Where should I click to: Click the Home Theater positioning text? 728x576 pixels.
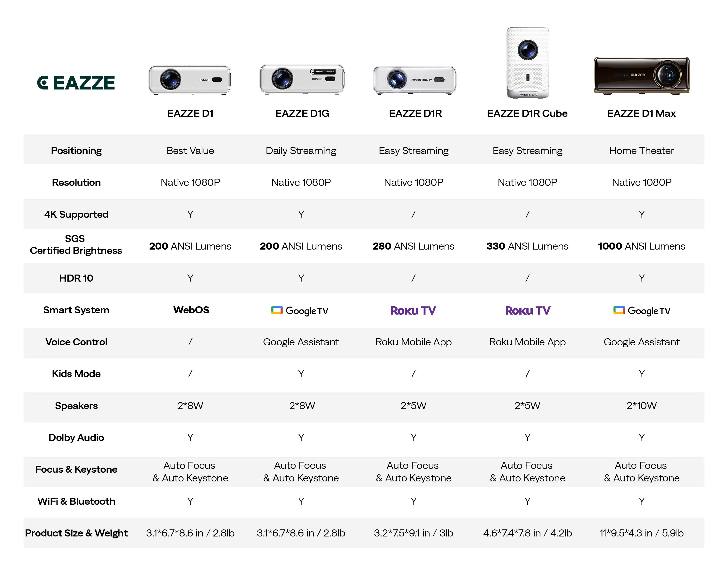[641, 150]
